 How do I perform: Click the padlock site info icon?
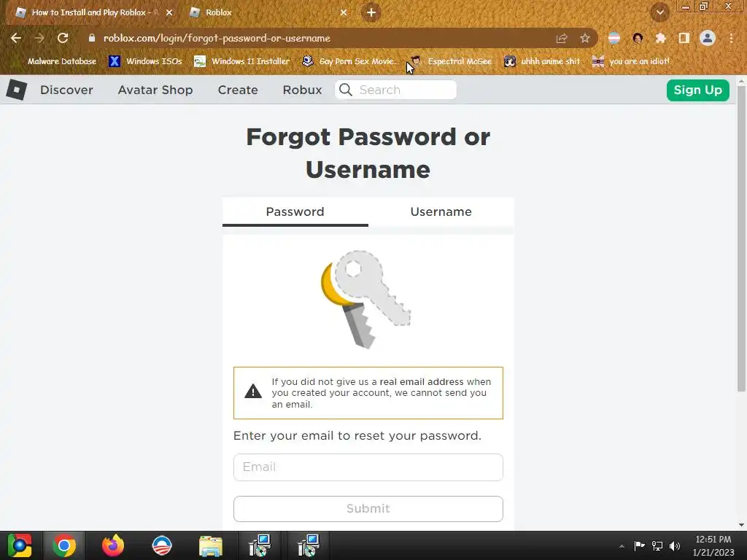pyautogui.click(x=92, y=38)
